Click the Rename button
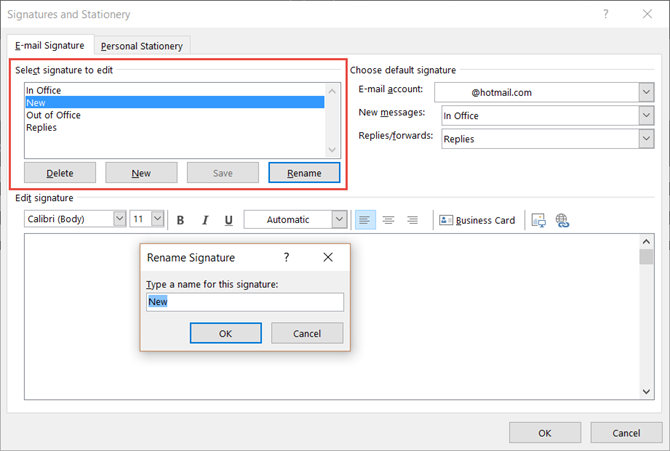This screenshot has width=670, height=451. (304, 173)
